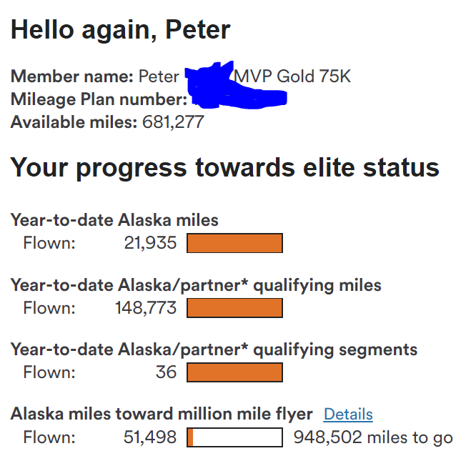Open the million mile flyer Details link
Screen dimensions: 476x471
point(348,415)
